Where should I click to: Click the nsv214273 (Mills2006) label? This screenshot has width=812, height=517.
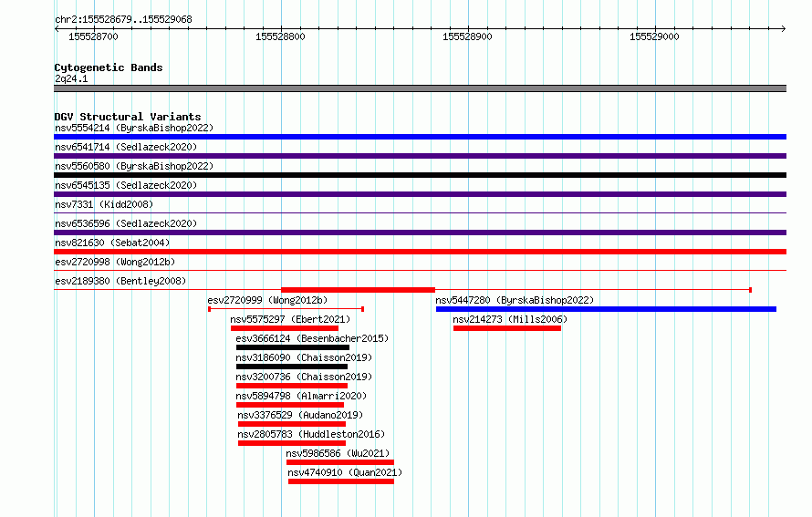pyautogui.click(x=510, y=319)
